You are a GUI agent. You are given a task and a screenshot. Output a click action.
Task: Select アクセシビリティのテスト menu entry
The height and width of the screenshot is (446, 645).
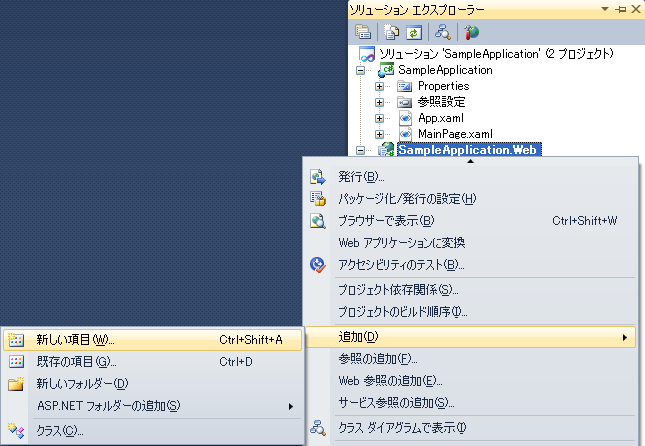tap(471, 265)
